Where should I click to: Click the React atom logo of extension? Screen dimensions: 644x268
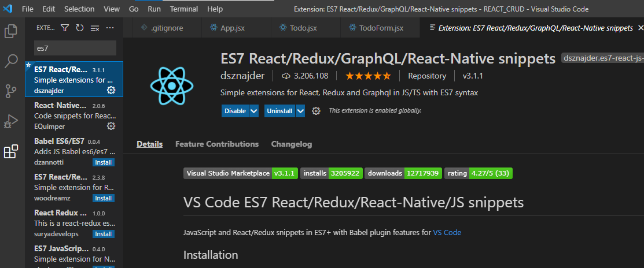pyautogui.click(x=172, y=85)
